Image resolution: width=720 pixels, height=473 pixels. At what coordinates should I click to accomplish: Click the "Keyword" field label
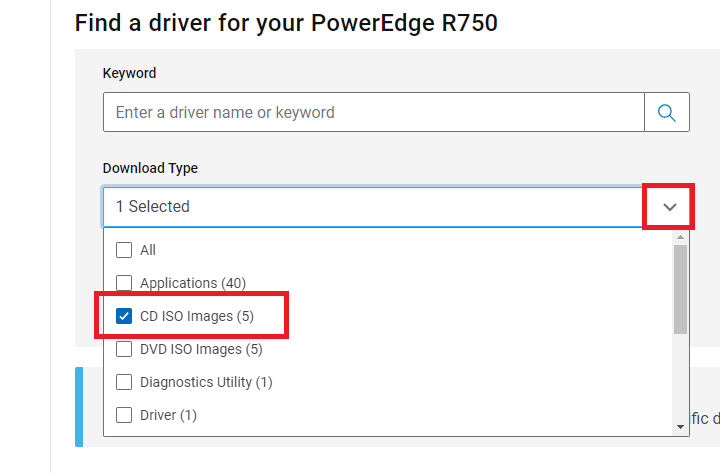point(129,73)
